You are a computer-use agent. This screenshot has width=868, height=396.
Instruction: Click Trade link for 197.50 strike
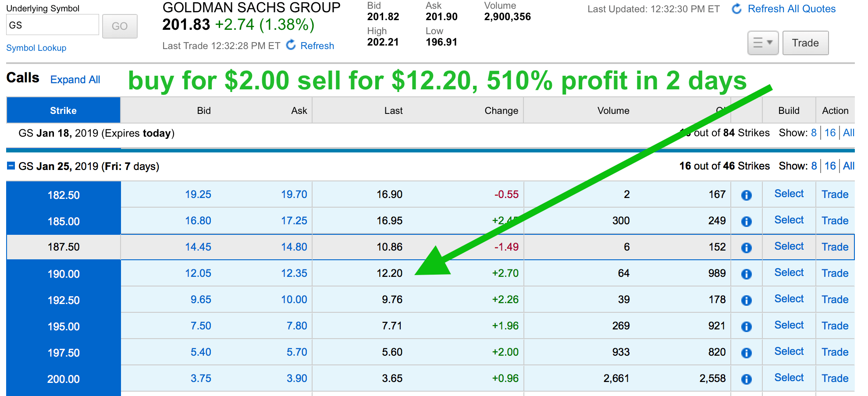pyautogui.click(x=835, y=352)
